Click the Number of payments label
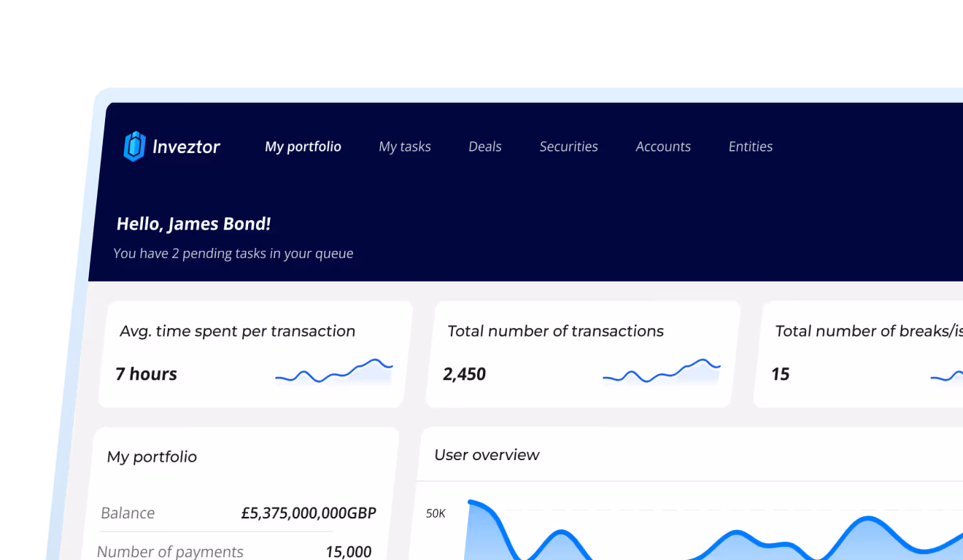The image size is (963, 560). 170,552
